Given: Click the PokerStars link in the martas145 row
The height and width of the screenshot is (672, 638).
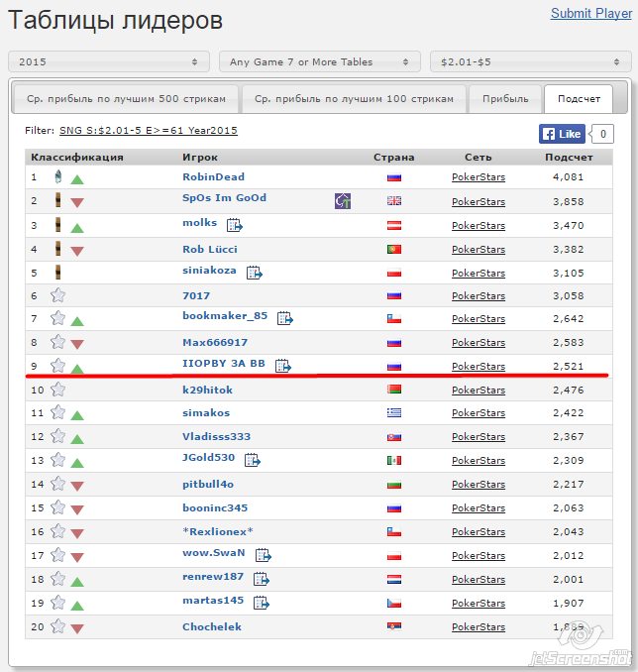Looking at the screenshot, I should pos(478,603).
